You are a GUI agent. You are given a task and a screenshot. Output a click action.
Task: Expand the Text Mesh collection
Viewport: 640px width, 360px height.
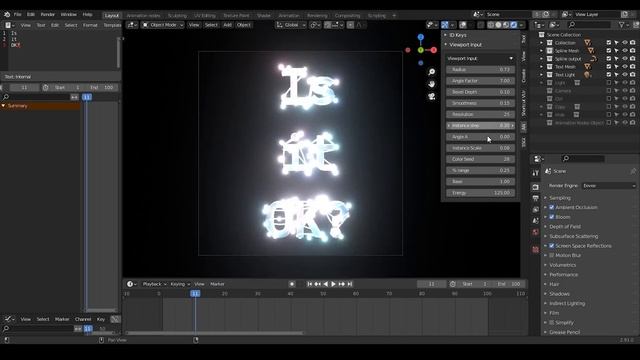[542, 67]
